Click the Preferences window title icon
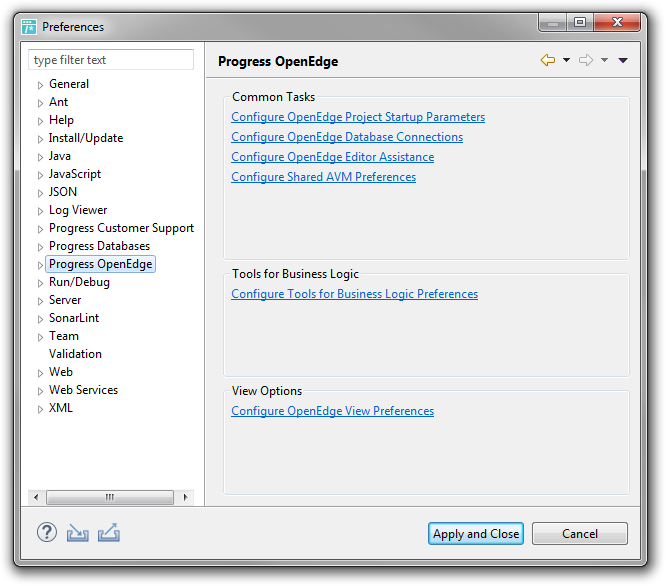This screenshot has width=666, height=586. coord(29,27)
